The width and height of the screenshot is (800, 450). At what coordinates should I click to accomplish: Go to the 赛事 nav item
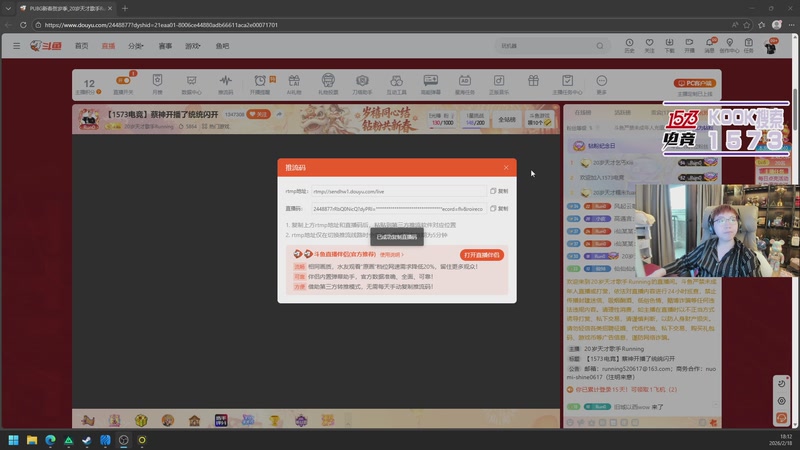[x=165, y=45]
